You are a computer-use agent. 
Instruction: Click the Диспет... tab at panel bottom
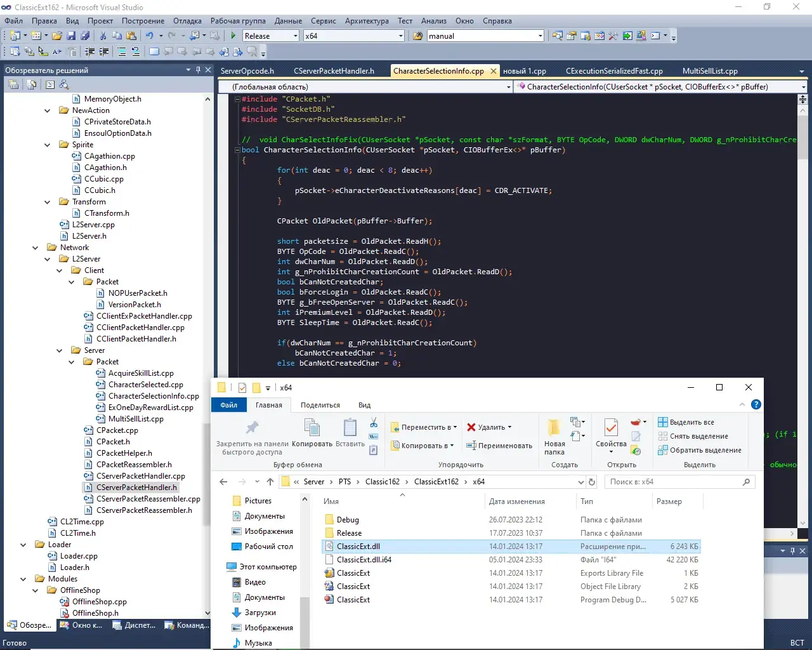[134, 625]
